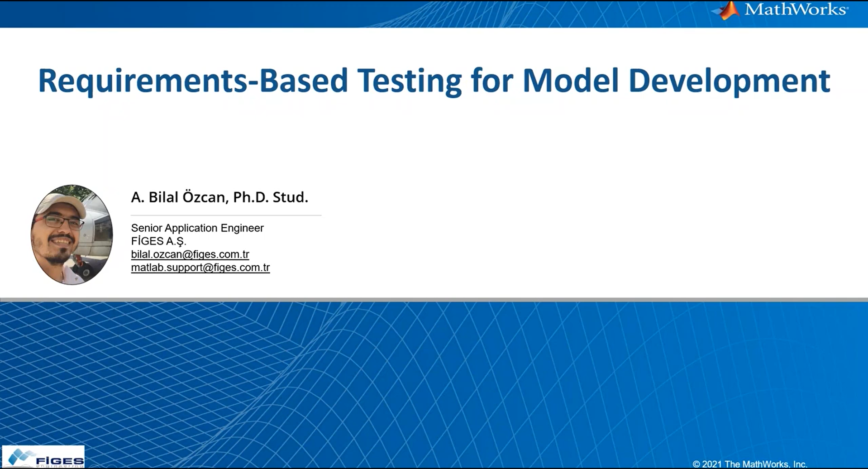Click the FIGES engineering logo
Image resolution: width=868 pixels, height=469 pixels.
coord(43,457)
